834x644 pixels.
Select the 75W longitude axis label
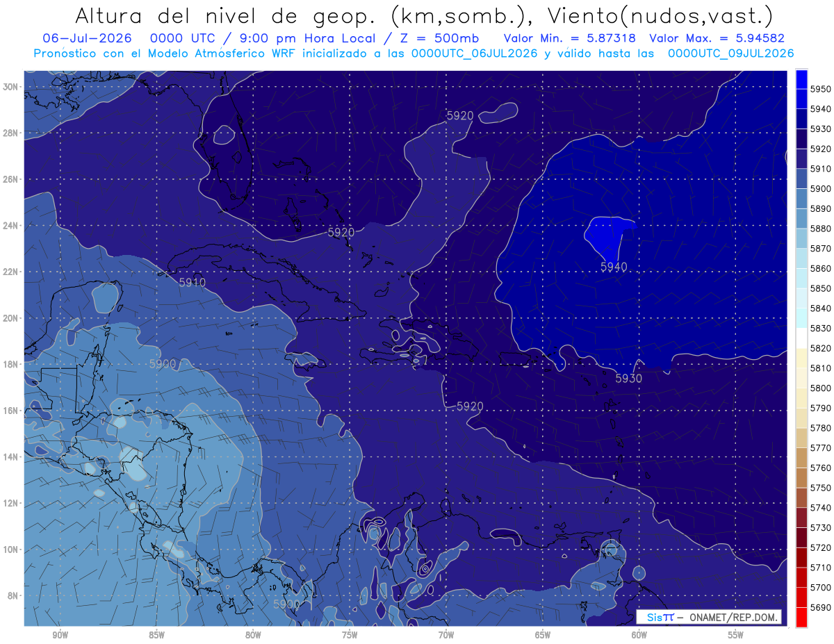[350, 635]
